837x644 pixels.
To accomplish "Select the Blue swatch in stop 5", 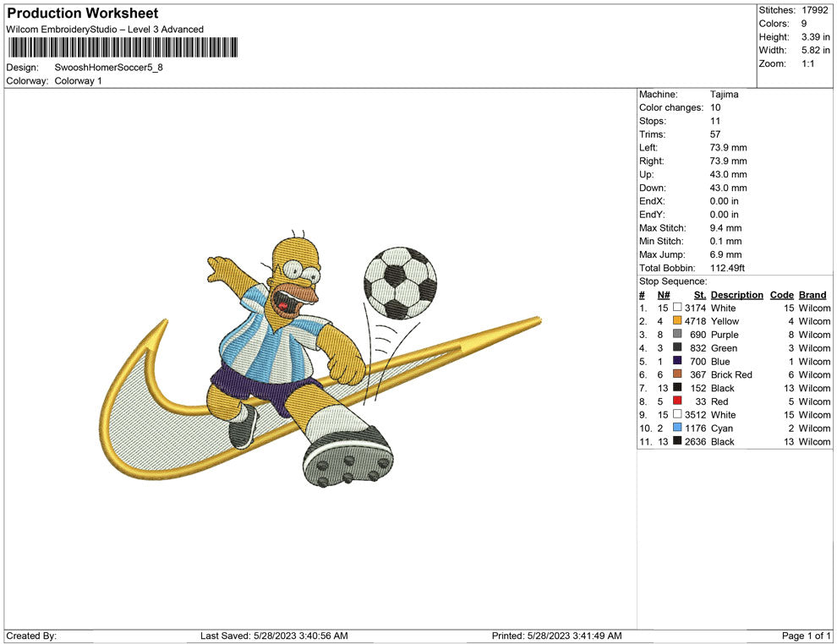I will point(677,361).
